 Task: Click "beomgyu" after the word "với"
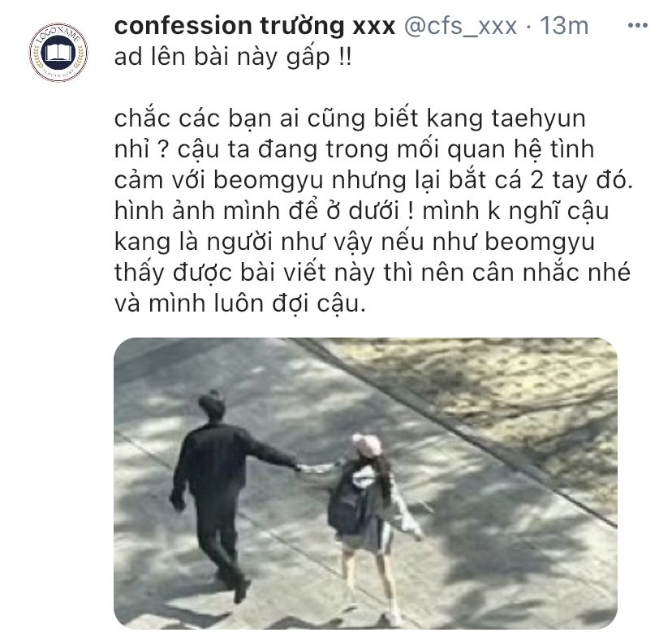[268, 180]
